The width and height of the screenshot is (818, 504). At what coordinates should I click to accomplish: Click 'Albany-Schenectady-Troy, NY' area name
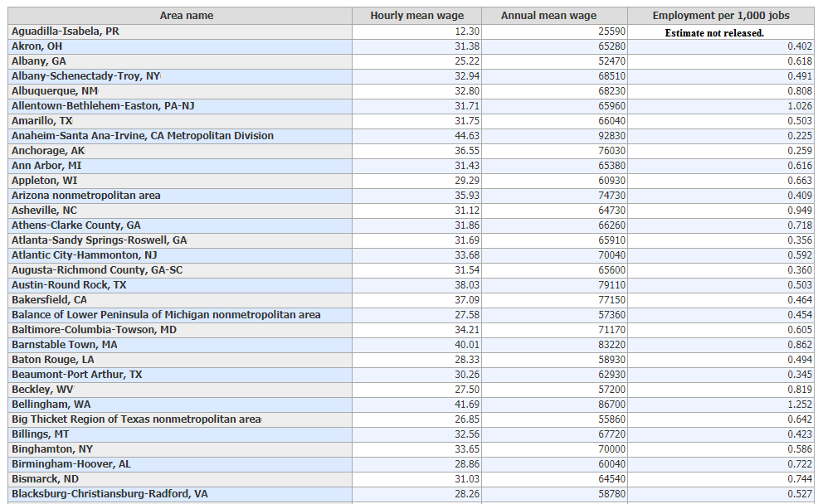click(x=85, y=76)
